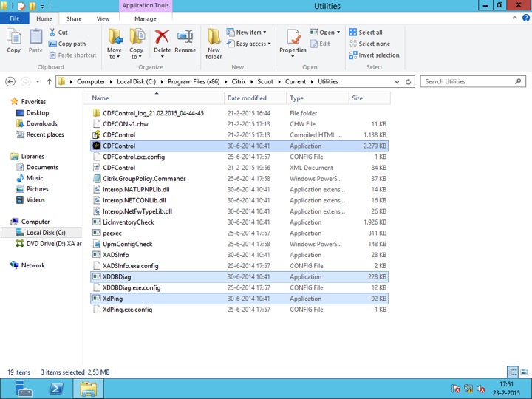Open the Copy to folder menu

click(x=136, y=44)
